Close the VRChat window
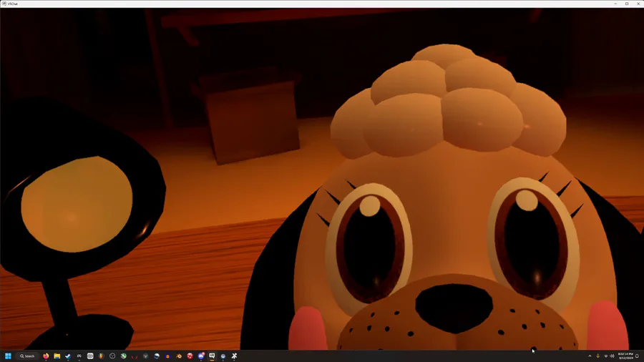The width and height of the screenshot is (644, 362). (x=638, y=4)
